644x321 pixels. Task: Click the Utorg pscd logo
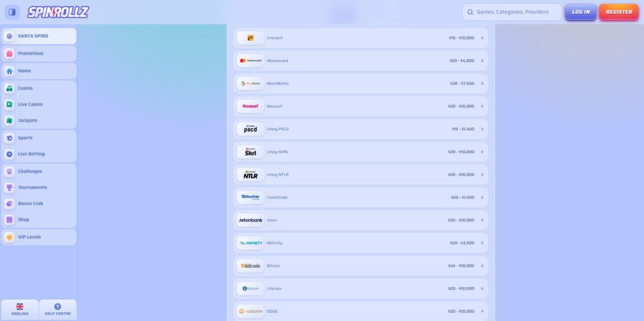coord(250,129)
